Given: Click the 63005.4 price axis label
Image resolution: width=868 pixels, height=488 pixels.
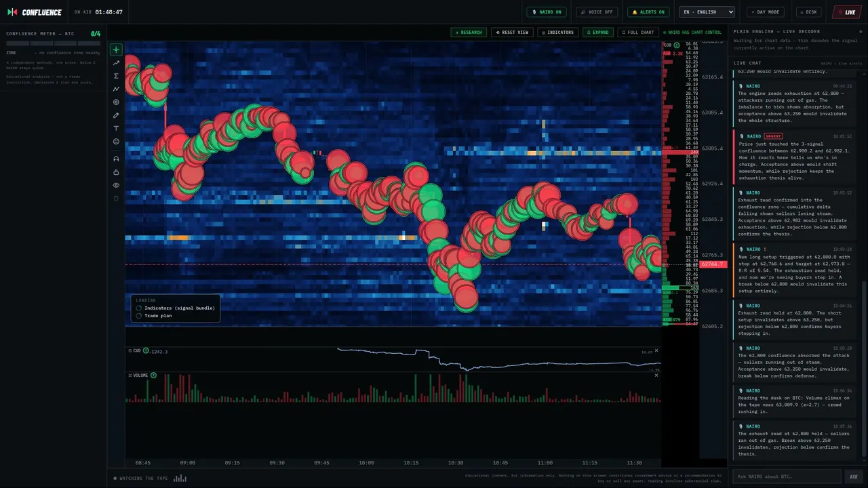Looking at the screenshot, I should coord(712,148).
